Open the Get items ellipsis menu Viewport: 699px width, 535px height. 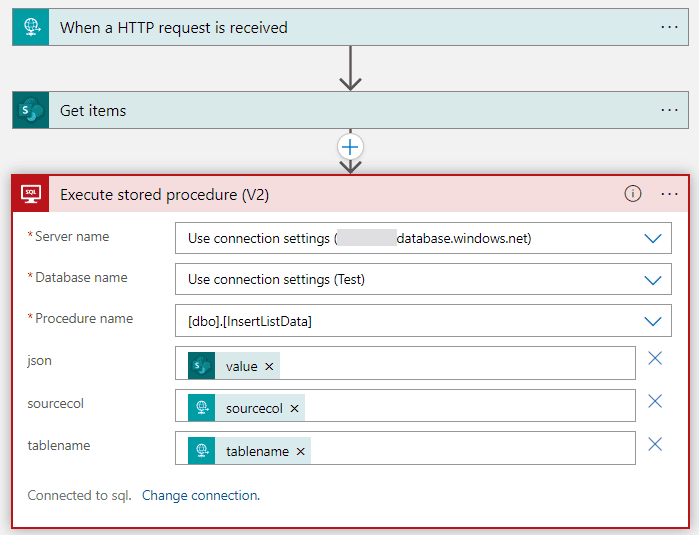tap(669, 110)
